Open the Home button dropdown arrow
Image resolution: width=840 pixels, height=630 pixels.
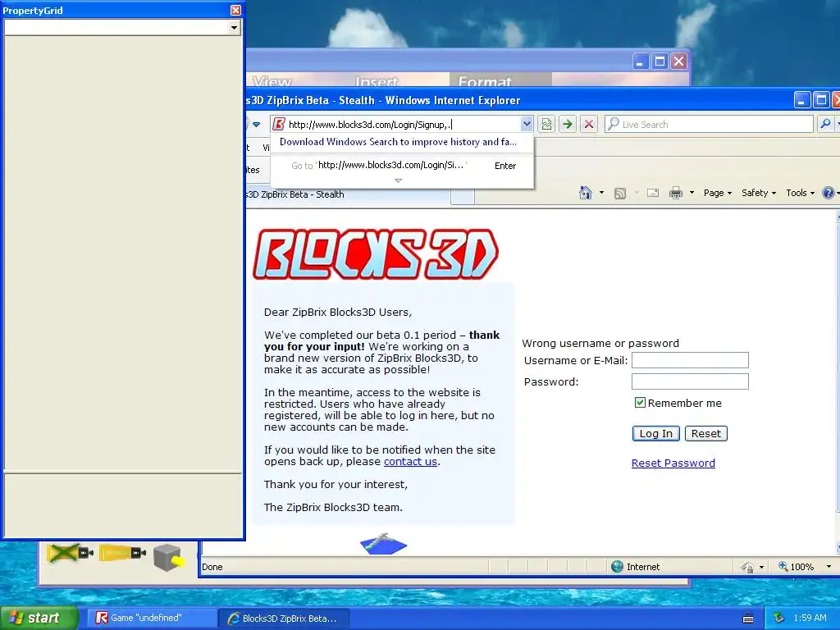(601, 193)
